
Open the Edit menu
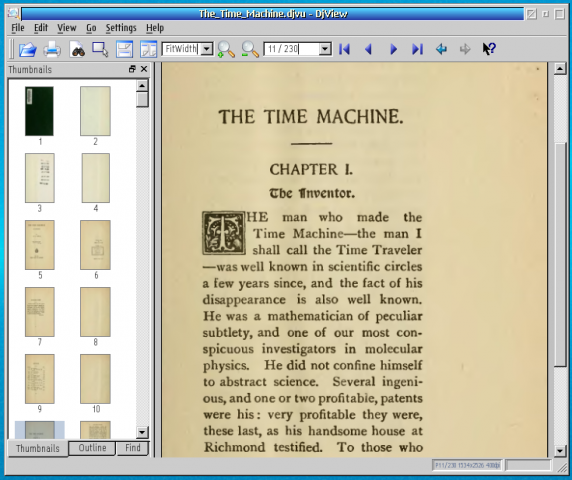tap(41, 28)
